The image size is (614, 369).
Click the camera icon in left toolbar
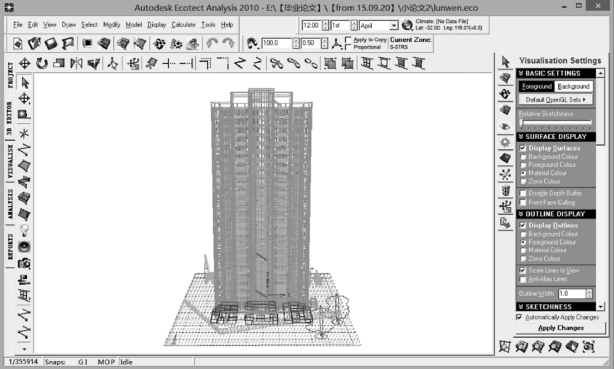point(24,263)
